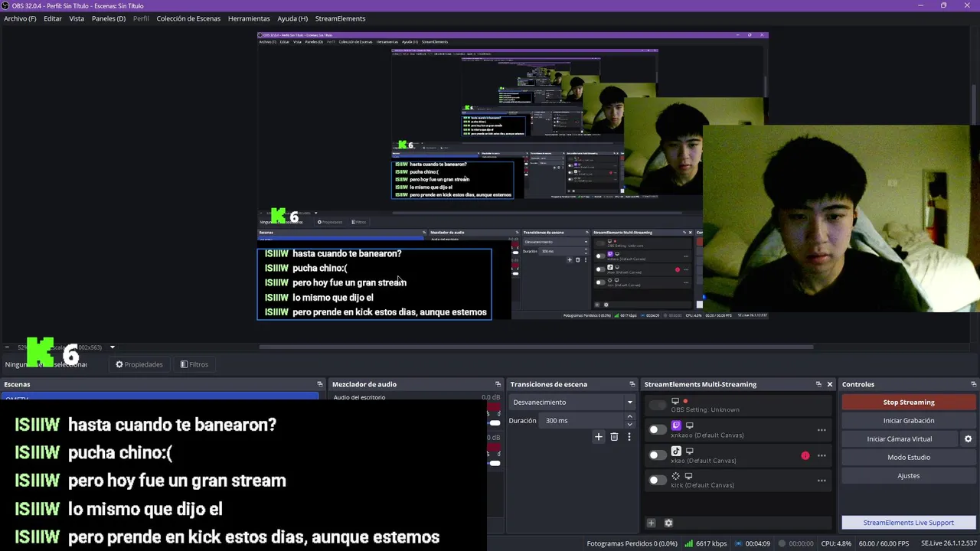Float the StreamElements Multi-Streaming dock
The width and height of the screenshot is (980, 551).
[818, 384]
